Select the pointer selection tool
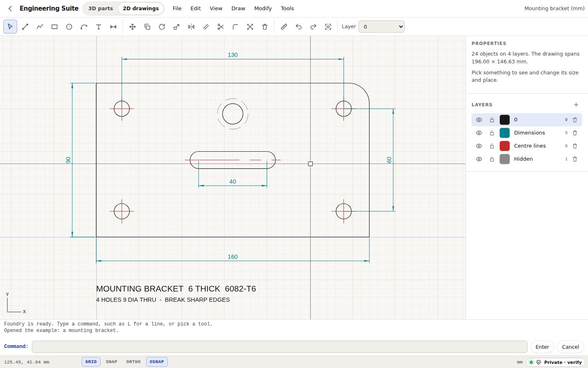588x368 pixels. pos(10,27)
